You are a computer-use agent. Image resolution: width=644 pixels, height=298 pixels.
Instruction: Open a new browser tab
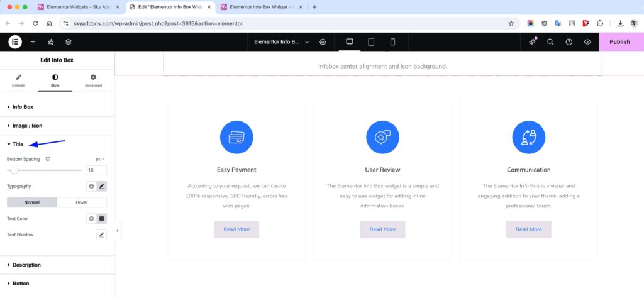pos(314,7)
